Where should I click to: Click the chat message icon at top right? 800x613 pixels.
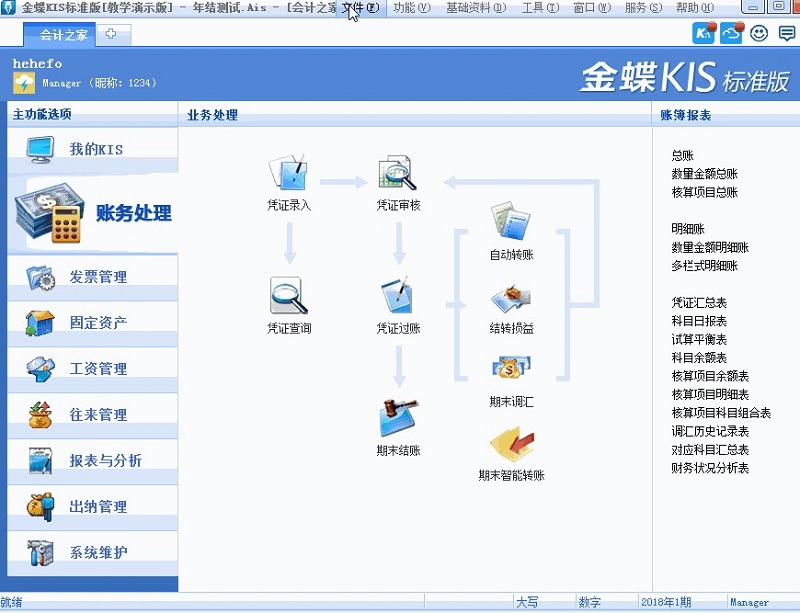(786, 34)
